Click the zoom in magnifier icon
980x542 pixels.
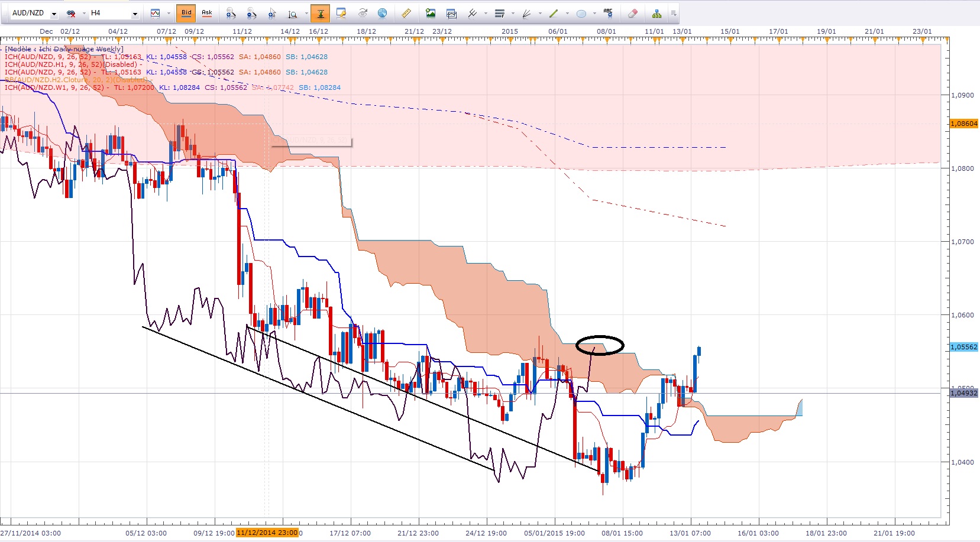[x=231, y=13]
